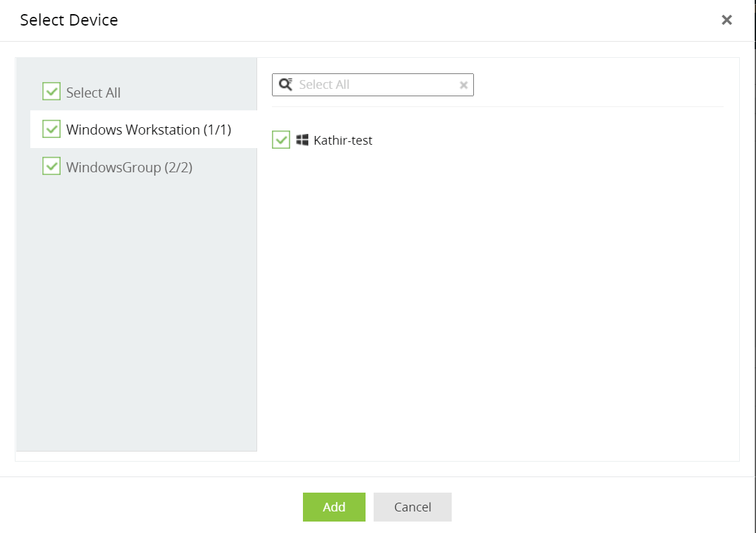The image size is (756, 533).
Task: Click the X to dismiss Select Device dialog
Action: point(726,20)
